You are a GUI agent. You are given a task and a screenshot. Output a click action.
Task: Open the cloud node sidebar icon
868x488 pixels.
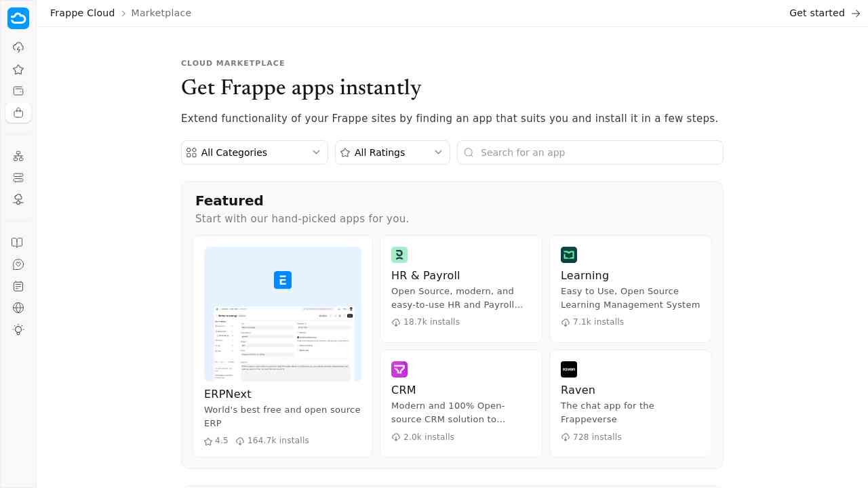tap(18, 199)
